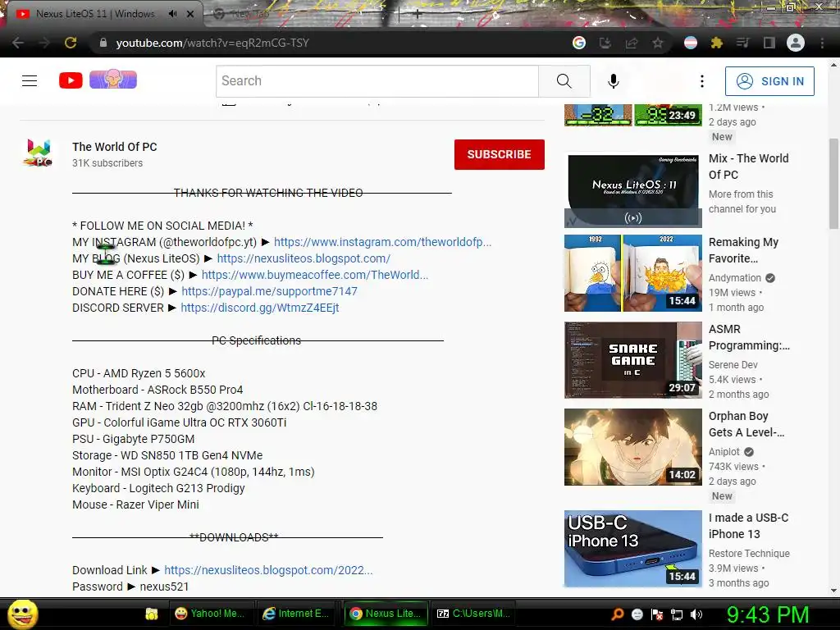Toggle Chrome side panel icon
This screenshot has height=630, width=840.
coord(769,43)
